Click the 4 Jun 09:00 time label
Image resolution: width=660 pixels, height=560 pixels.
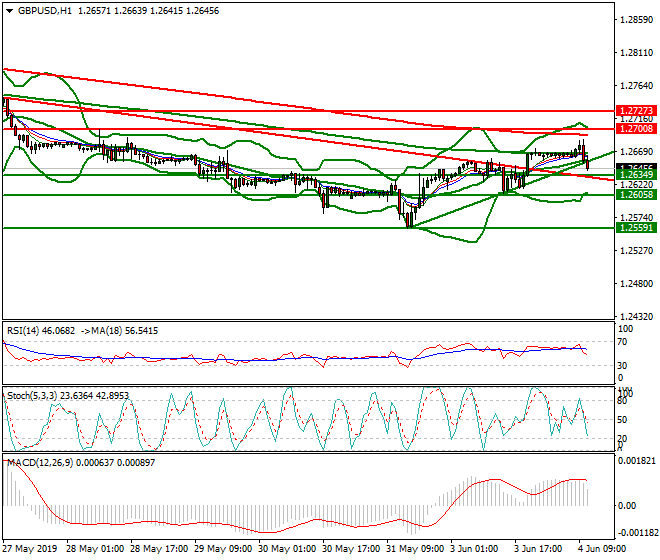[x=602, y=549]
